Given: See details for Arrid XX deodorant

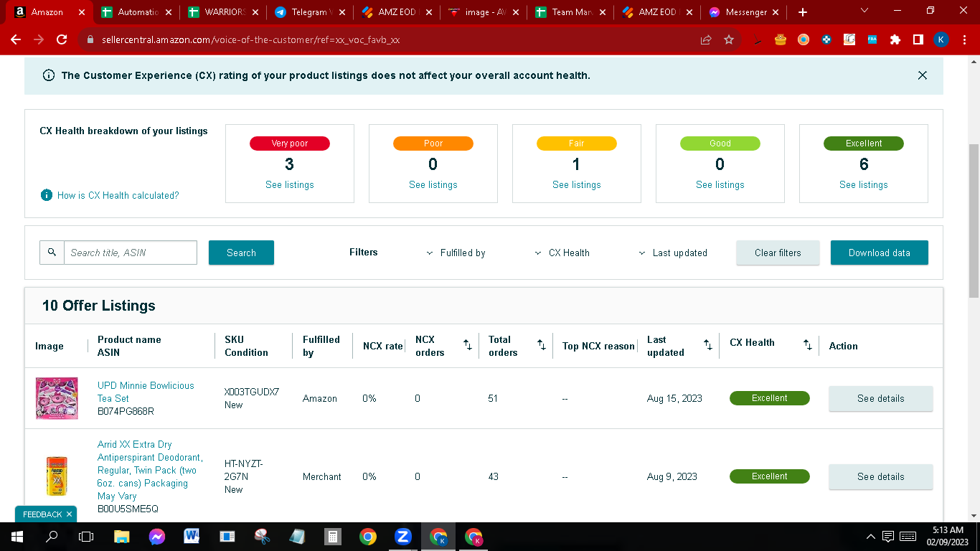Looking at the screenshot, I should pos(881,476).
